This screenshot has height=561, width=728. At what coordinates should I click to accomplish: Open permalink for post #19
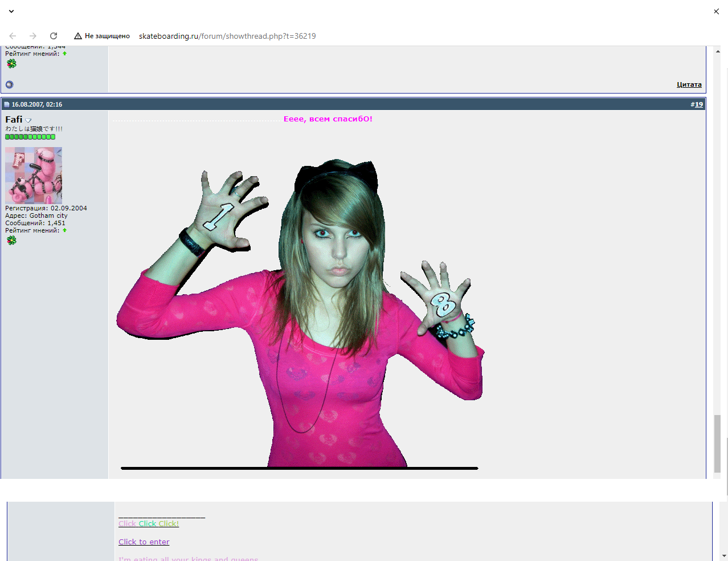698,104
